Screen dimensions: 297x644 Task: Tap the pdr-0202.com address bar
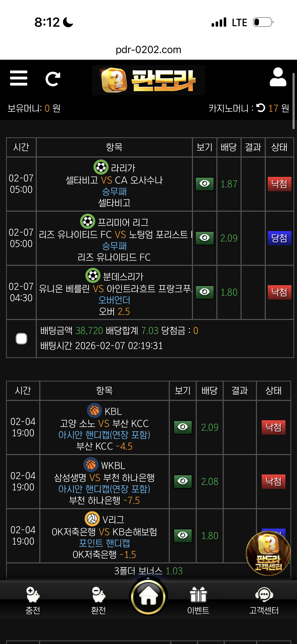(148, 50)
